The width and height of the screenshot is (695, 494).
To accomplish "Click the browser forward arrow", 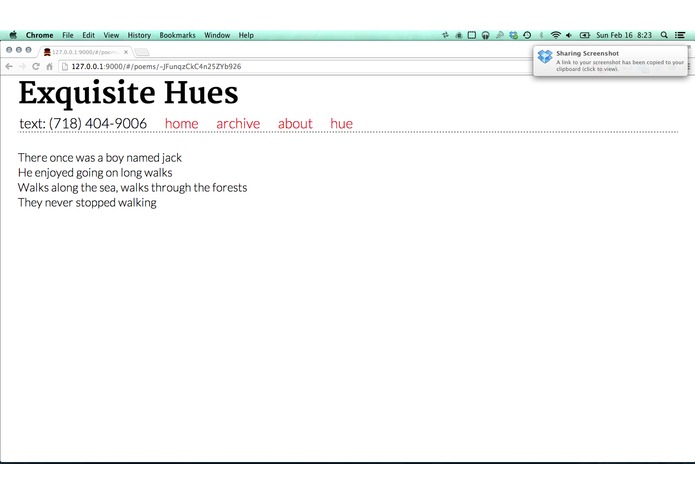I will [22, 66].
